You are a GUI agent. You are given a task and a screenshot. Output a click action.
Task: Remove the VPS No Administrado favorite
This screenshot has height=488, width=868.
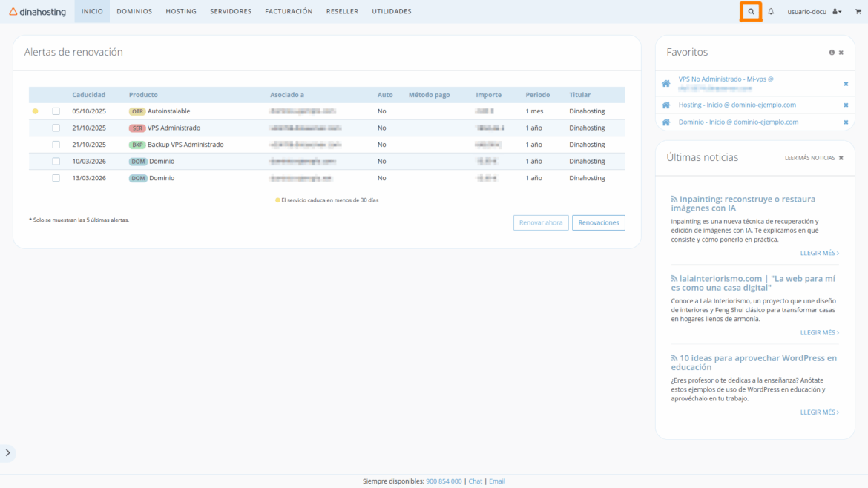click(x=846, y=84)
